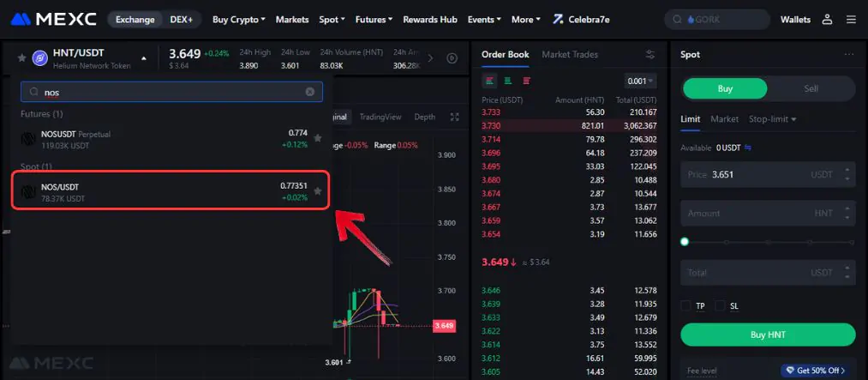Click the pair search field containing nos
This screenshot has width=868, height=380.
pos(171,92)
